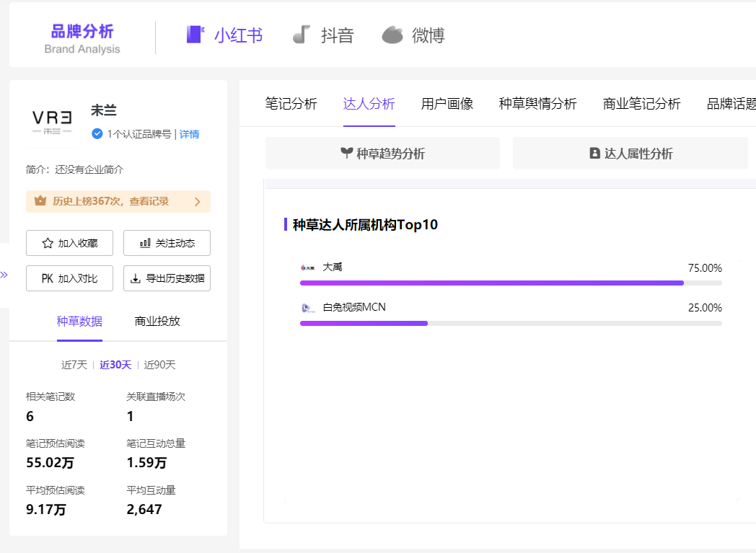This screenshot has width=756, height=553.
Task: Select the 近7天 time range
Action: (x=74, y=365)
